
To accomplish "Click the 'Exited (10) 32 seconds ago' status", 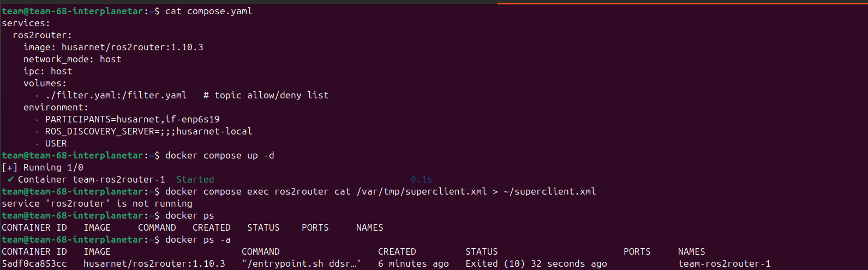I will tap(536, 263).
